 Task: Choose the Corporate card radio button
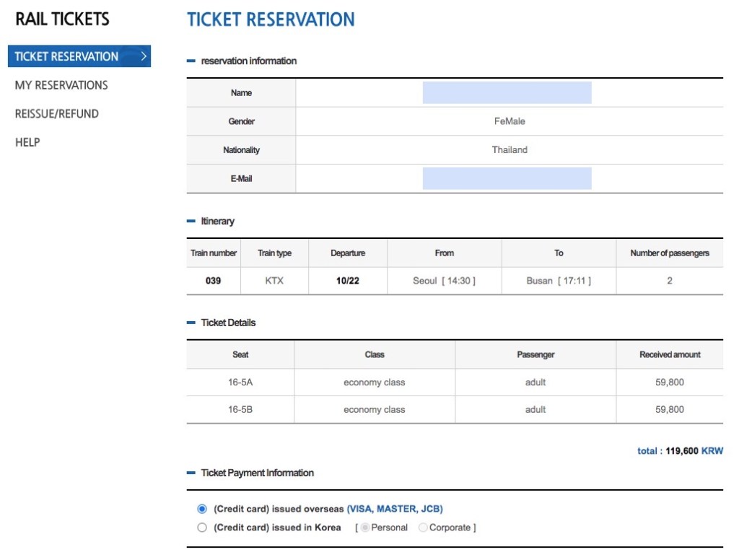pos(423,528)
